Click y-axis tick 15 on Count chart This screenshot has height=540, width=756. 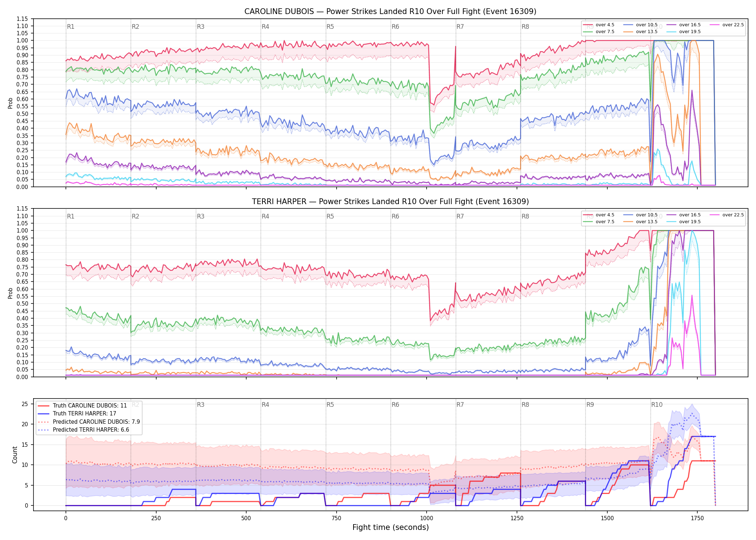(25, 445)
